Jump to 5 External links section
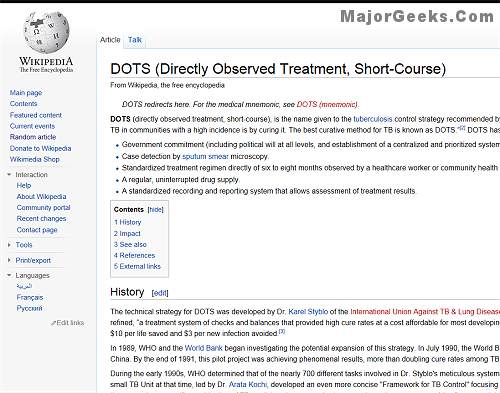Image resolution: width=500 pixels, height=393 pixels. point(137,267)
